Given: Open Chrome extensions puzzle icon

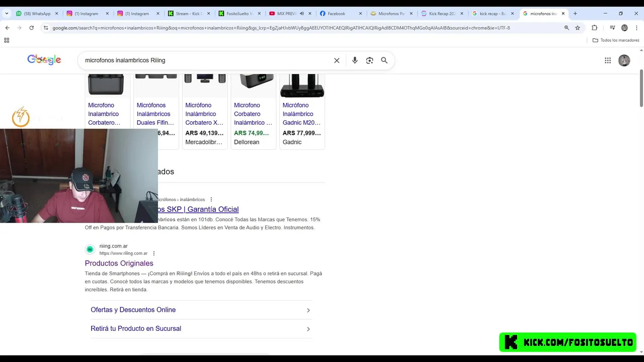Looking at the screenshot, I should 594,28.
